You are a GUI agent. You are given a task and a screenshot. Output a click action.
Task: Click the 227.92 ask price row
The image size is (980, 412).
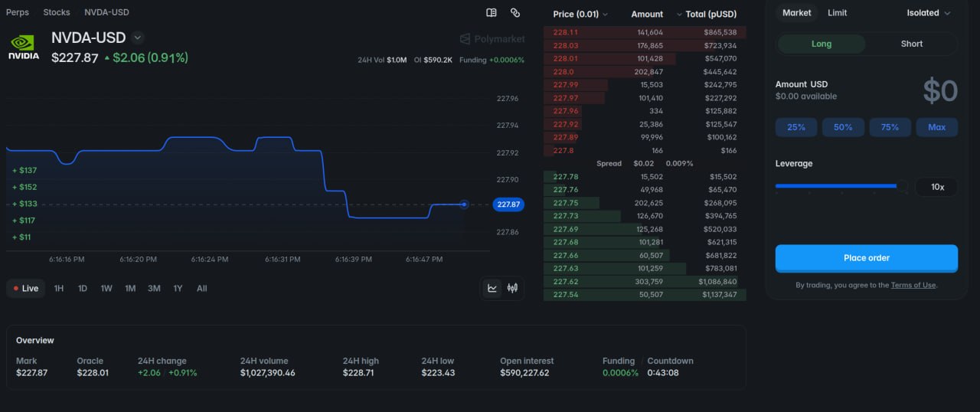click(645, 124)
